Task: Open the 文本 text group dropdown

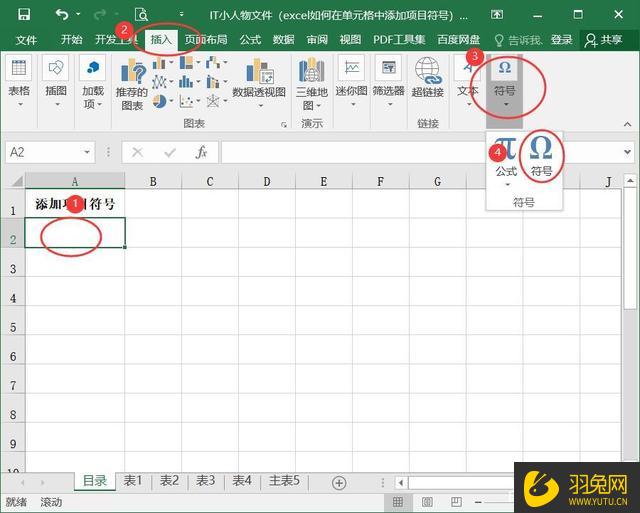Action: pyautogui.click(x=468, y=83)
